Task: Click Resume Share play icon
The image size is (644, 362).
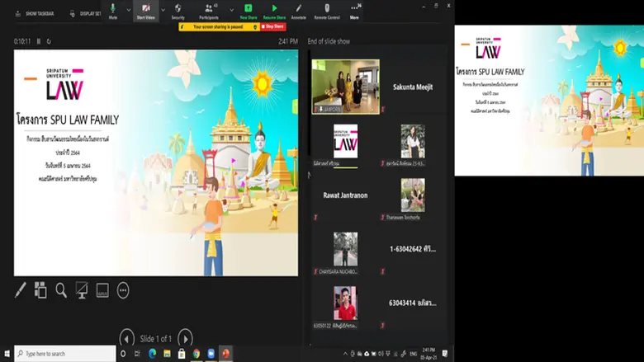Action: point(274,10)
